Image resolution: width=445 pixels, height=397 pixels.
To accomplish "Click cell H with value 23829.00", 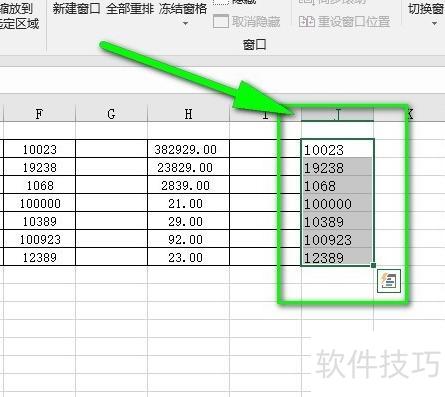I will (x=188, y=167).
